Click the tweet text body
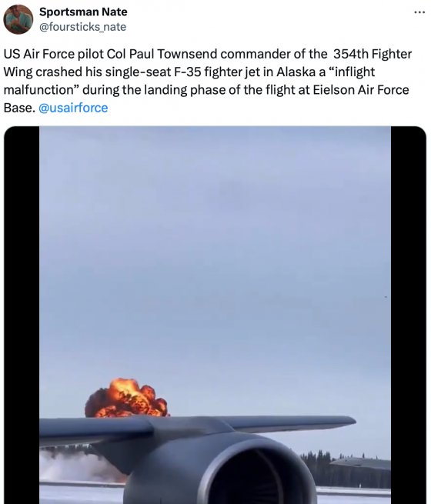Viewport: 431px width, 504px height. click(208, 81)
